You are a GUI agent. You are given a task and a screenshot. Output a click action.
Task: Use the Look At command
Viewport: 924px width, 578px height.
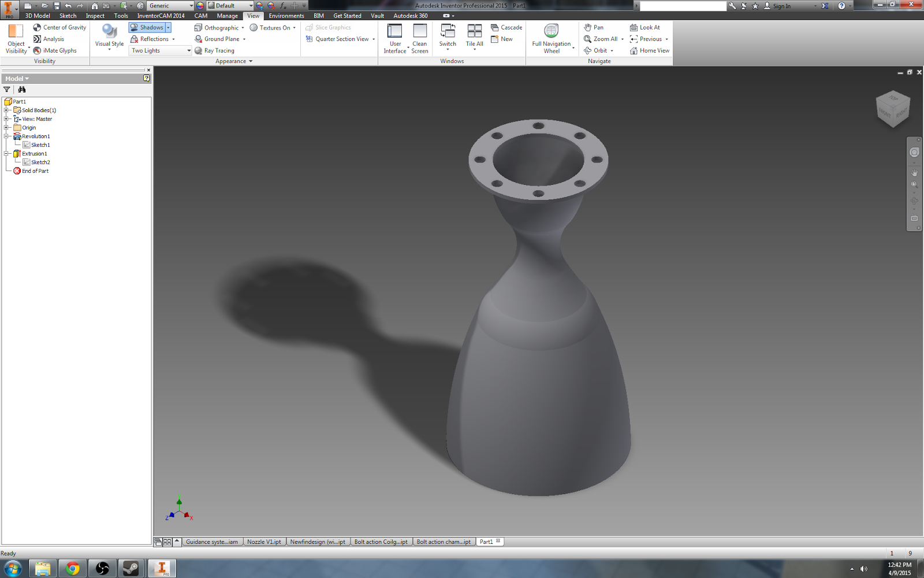click(644, 27)
